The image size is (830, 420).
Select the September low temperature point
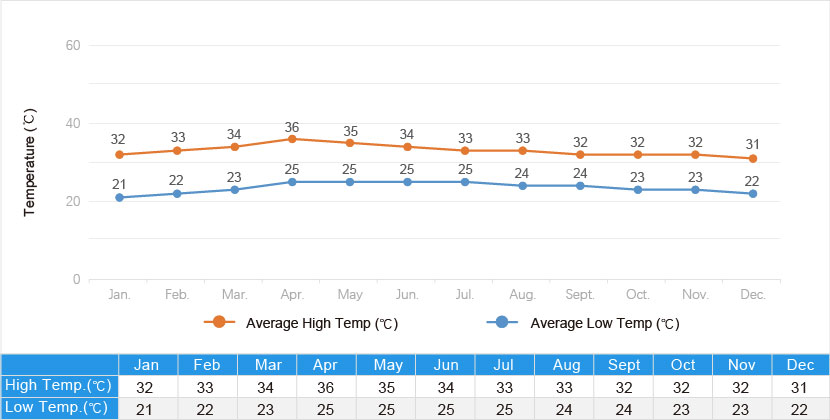coord(581,186)
